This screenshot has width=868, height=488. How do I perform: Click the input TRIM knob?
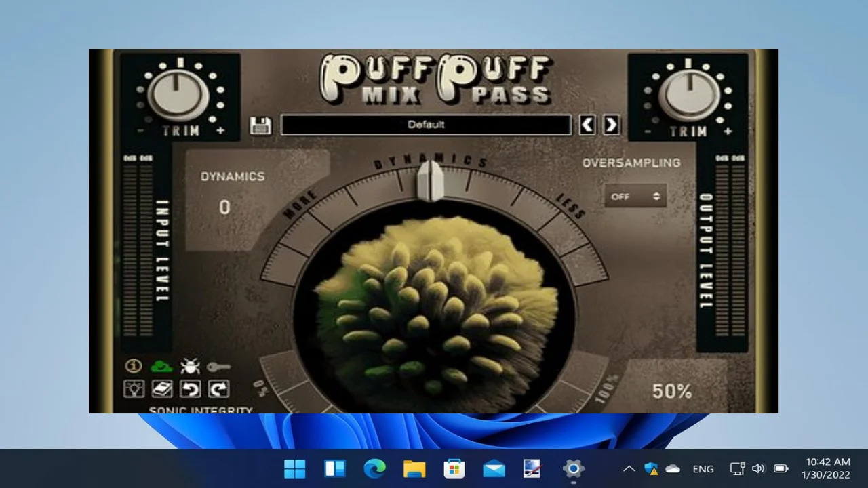pos(179,94)
